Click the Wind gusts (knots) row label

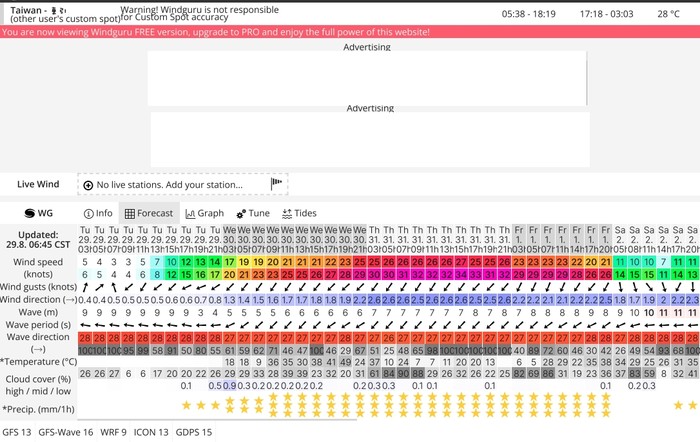coord(38,287)
